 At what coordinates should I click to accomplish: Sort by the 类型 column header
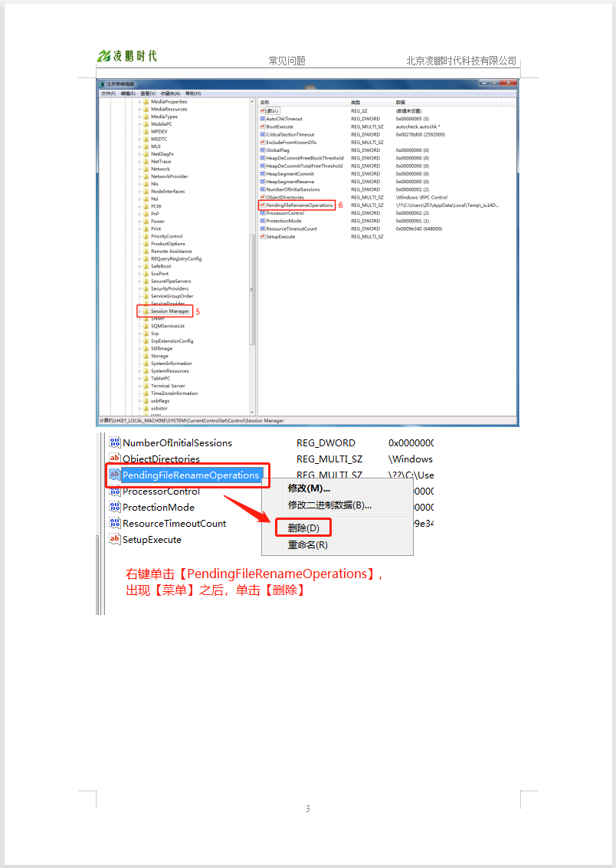(371, 103)
